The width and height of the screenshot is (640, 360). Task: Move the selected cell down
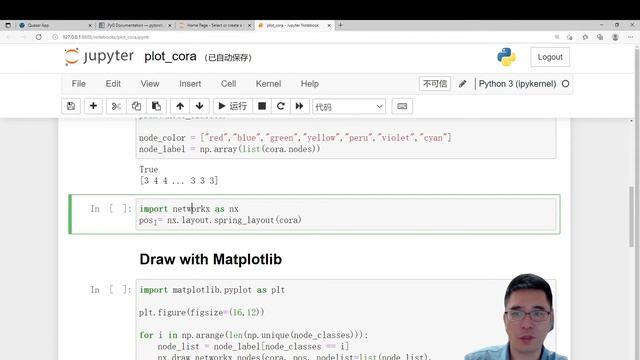pos(200,106)
